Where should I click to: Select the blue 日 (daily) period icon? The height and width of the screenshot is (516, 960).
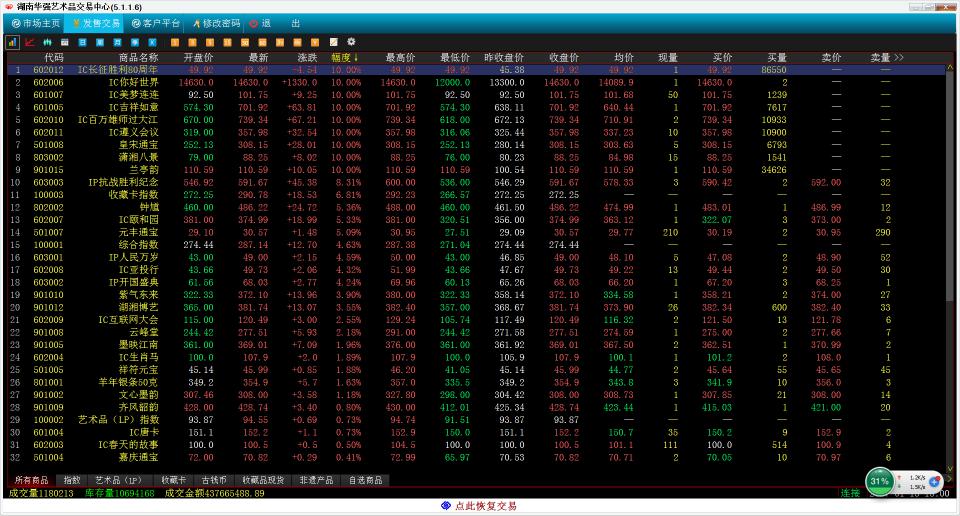[82, 42]
